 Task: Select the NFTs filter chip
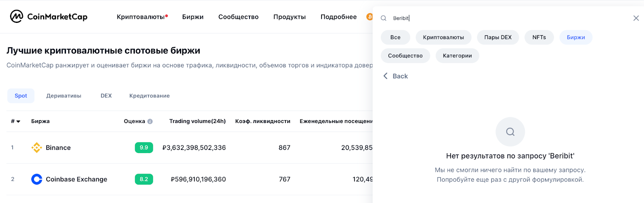click(539, 37)
